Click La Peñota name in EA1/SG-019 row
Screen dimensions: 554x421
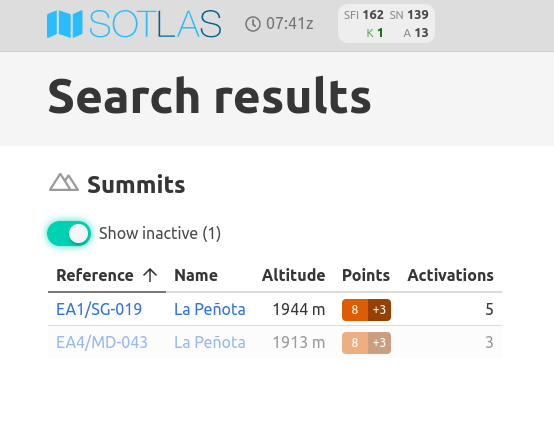tap(210, 309)
